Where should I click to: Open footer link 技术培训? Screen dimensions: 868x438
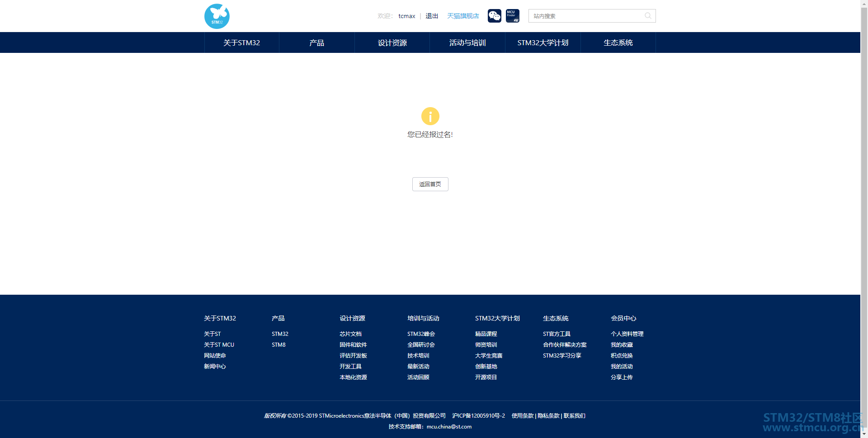click(418, 356)
